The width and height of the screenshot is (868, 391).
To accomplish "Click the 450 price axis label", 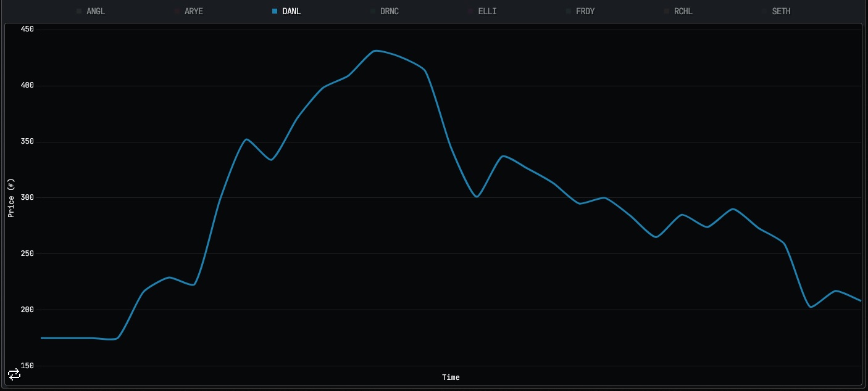I will click(x=27, y=30).
